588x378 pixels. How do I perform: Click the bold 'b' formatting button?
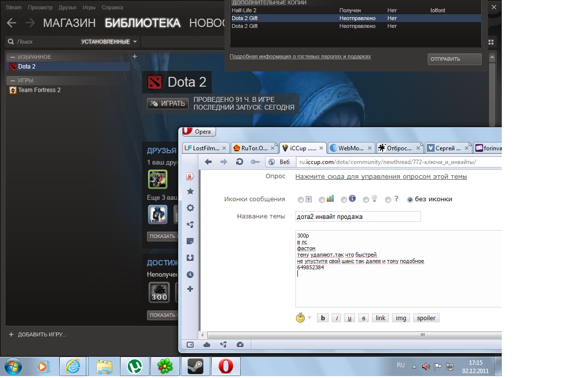pos(323,318)
